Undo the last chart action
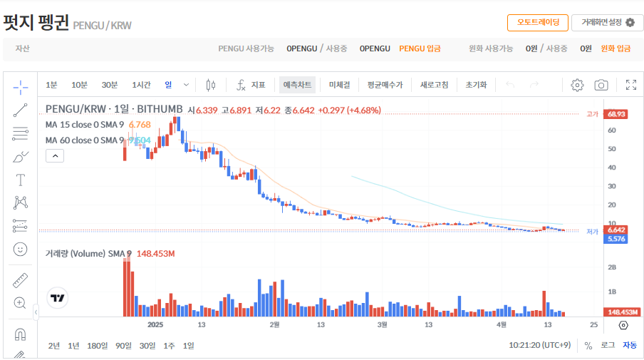The width and height of the screenshot is (644, 360). (x=510, y=85)
